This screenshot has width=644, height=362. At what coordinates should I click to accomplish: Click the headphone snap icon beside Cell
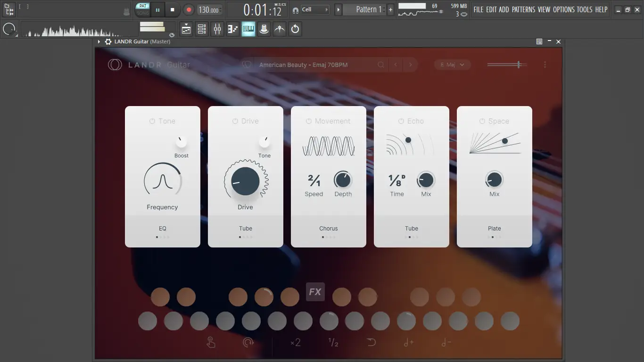pos(295,9)
